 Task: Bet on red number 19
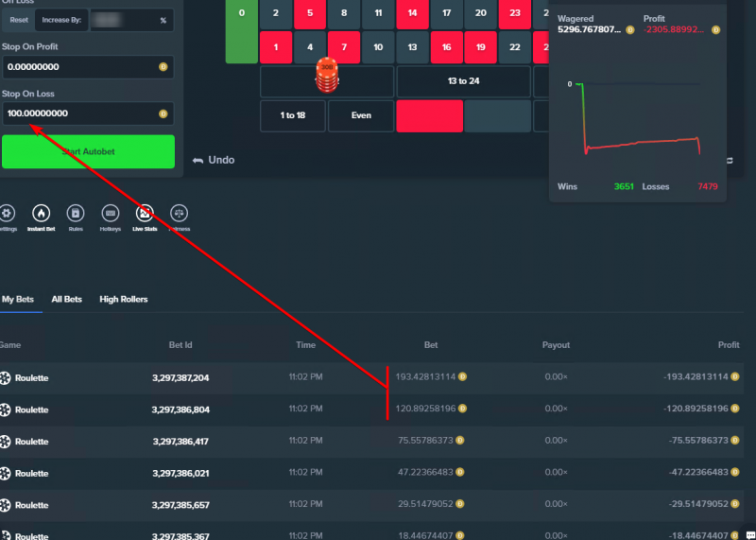tap(481, 47)
